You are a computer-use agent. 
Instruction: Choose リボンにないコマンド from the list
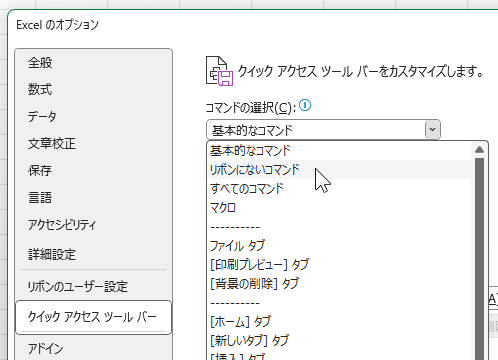click(x=340, y=170)
